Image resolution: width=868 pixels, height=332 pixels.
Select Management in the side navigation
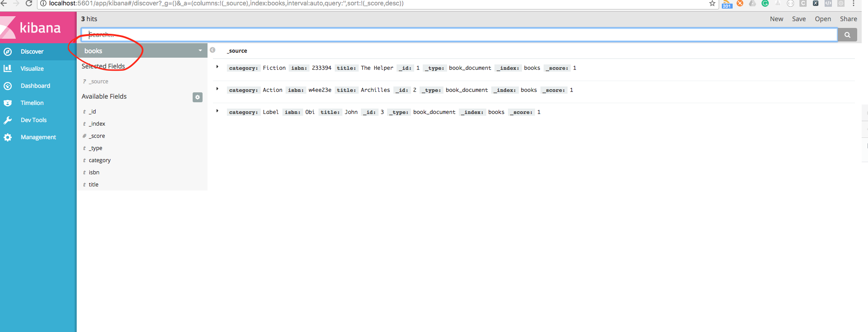pos(38,137)
